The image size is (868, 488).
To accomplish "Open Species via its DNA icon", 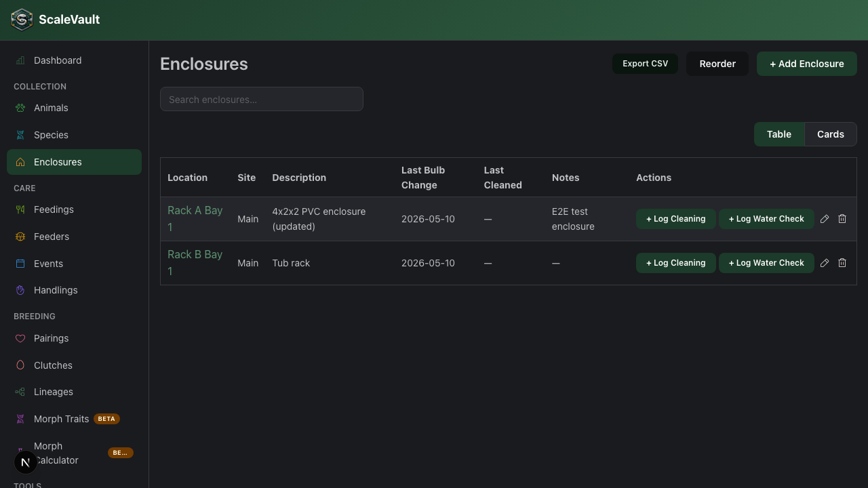I will 20,135.
